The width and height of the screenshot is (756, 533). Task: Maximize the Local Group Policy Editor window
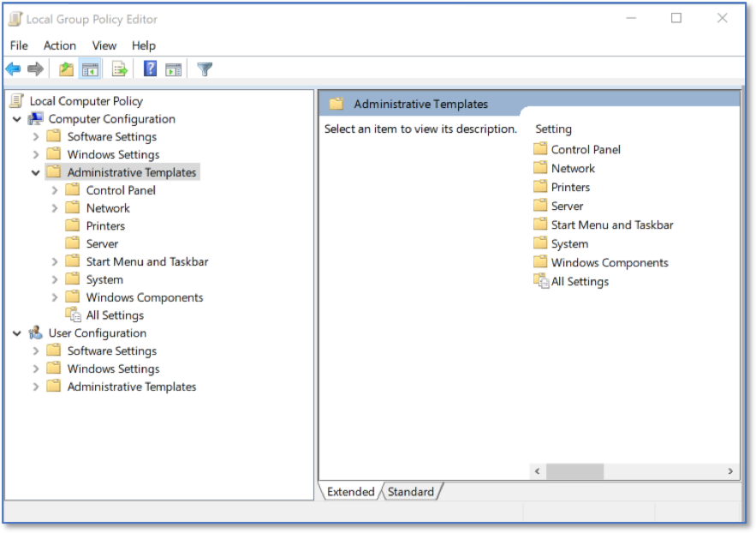[676, 18]
